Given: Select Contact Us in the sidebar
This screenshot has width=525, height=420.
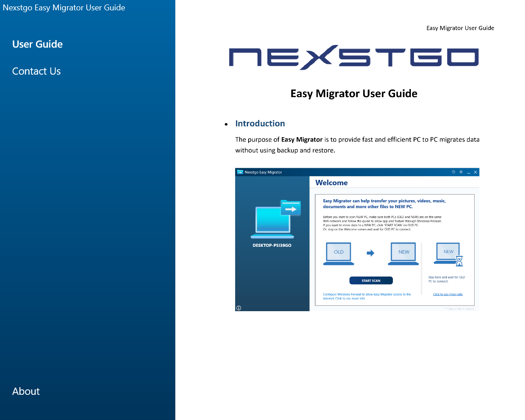Looking at the screenshot, I should pos(36,71).
